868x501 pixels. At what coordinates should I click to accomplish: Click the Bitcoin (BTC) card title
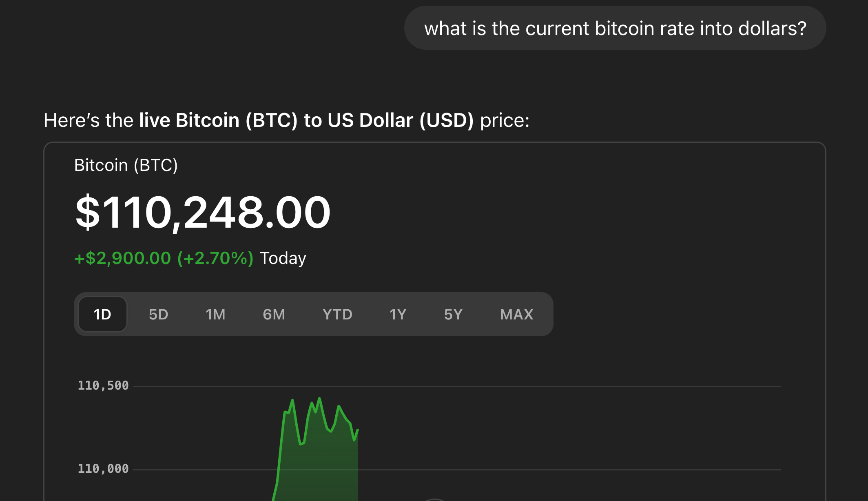point(126,165)
